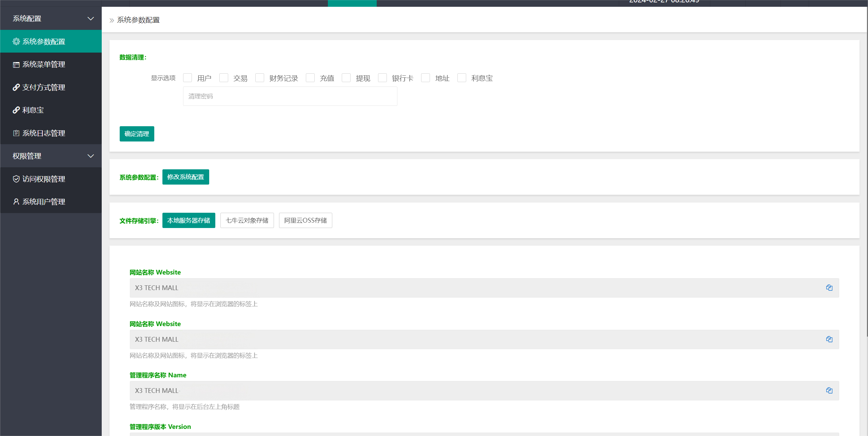Click the gear icon beside 系统参数配置

coord(16,41)
